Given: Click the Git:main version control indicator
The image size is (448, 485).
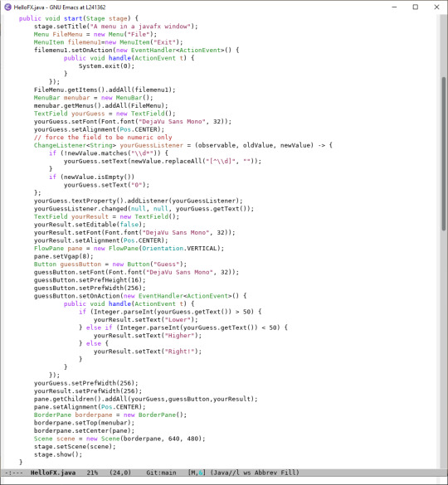Looking at the screenshot, I should 161,473.
